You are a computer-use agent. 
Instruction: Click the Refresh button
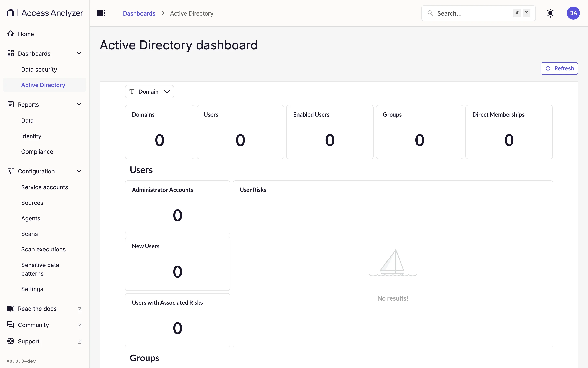[x=559, y=68]
